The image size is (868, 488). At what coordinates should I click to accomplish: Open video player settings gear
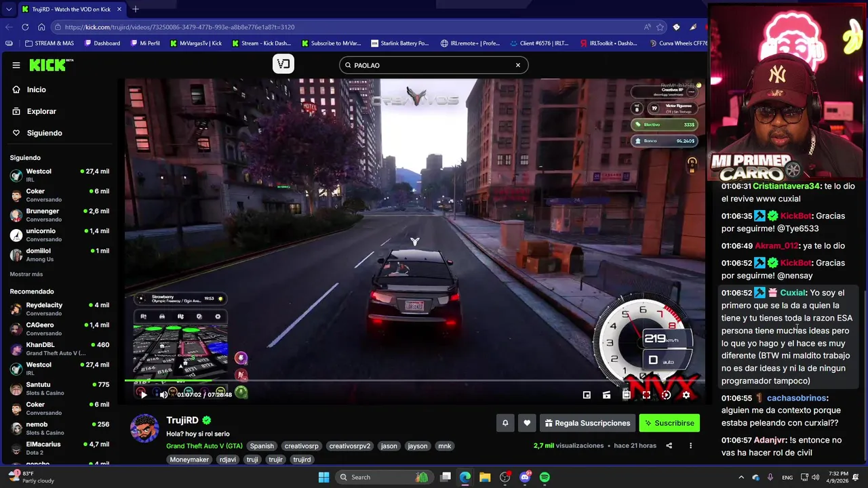(686, 394)
